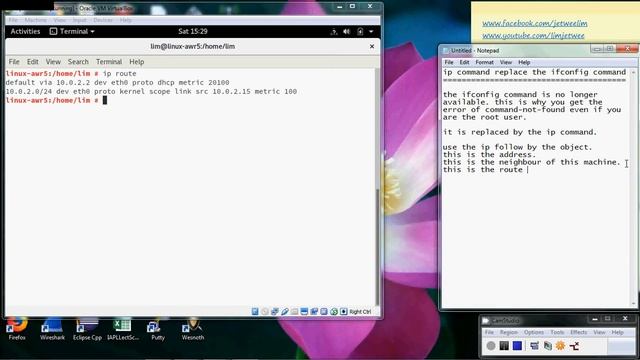
Task: Click the gray Record button in CamStudio
Action: 491,346
